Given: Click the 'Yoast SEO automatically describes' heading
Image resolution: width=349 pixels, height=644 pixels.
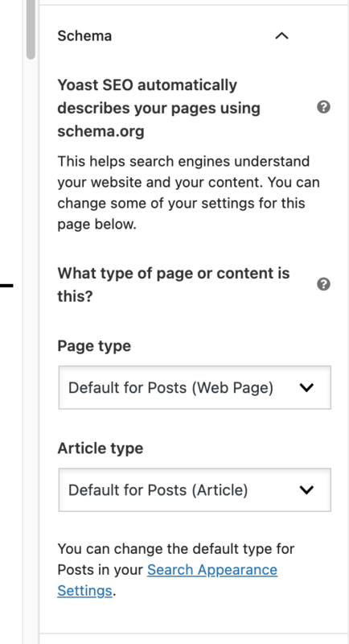Looking at the screenshot, I should (159, 109).
